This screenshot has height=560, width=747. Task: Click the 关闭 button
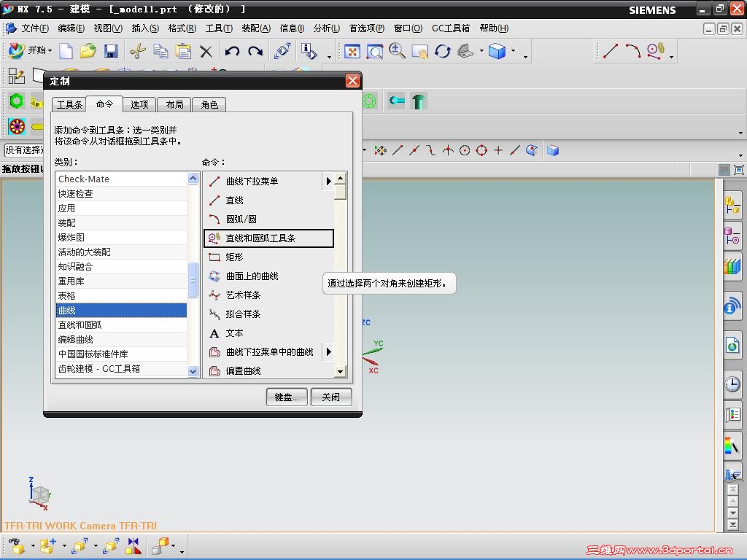(x=331, y=397)
